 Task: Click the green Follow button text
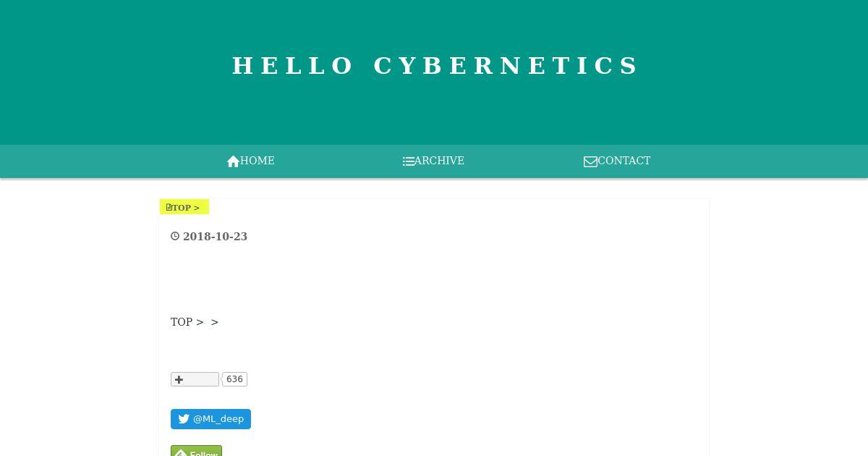[x=204, y=453]
